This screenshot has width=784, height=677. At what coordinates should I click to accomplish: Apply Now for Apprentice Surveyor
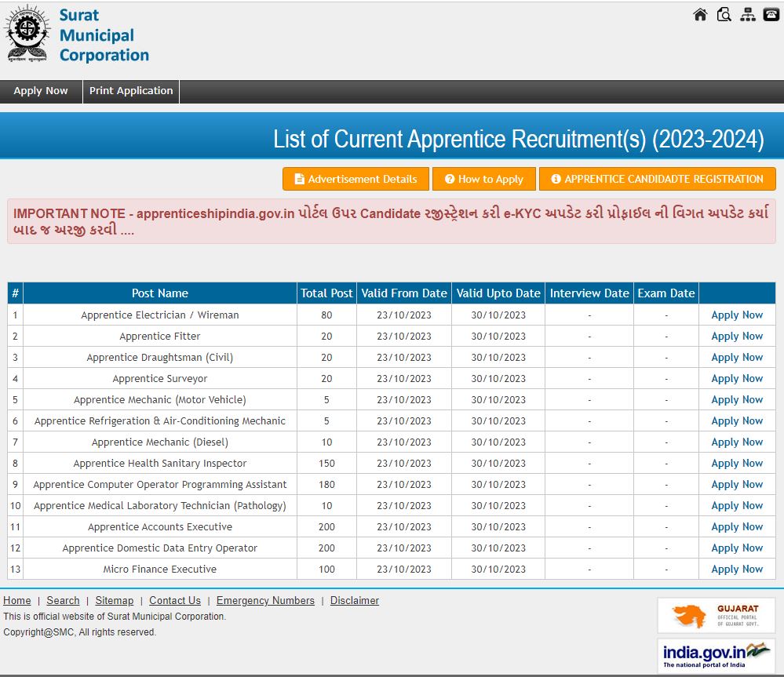pyautogui.click(x=737, y=379)
